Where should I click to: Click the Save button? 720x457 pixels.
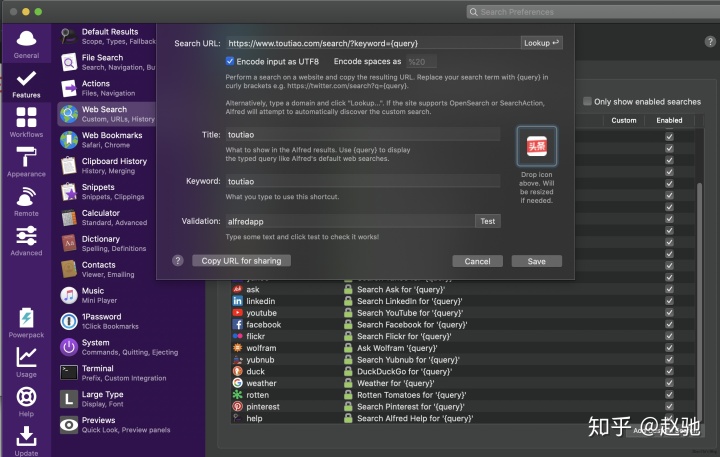pyautogui.click(x=537, y=261)
